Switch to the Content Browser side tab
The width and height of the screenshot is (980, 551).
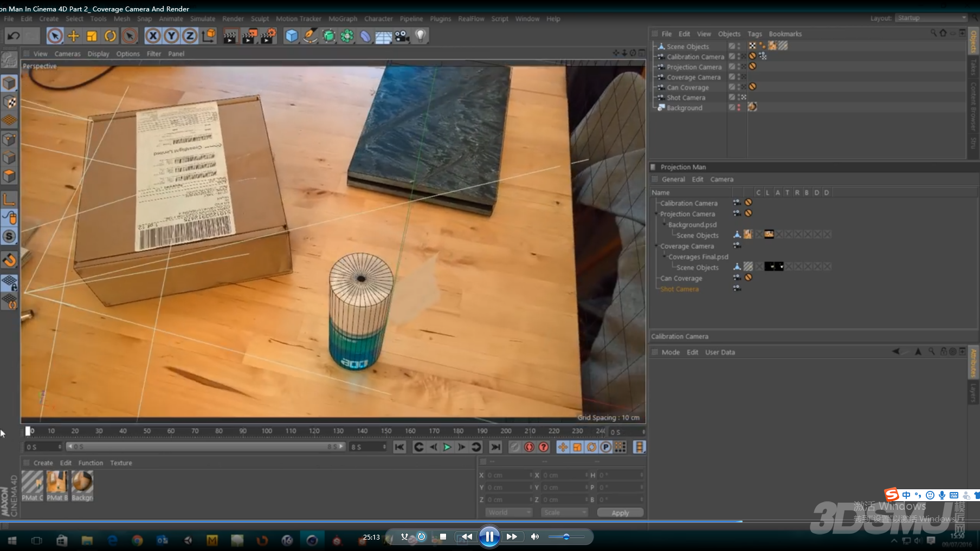click(973, 106)
